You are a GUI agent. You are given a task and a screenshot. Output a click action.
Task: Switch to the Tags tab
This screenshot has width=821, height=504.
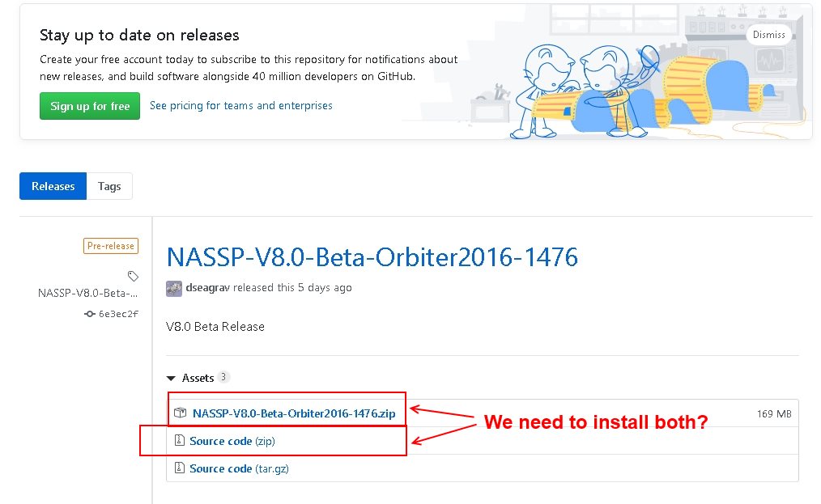(109, 186)
